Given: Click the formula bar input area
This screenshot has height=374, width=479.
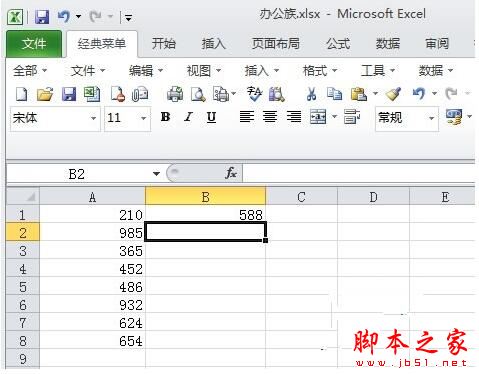Looking at the screenshot, I should coord(358,173).
